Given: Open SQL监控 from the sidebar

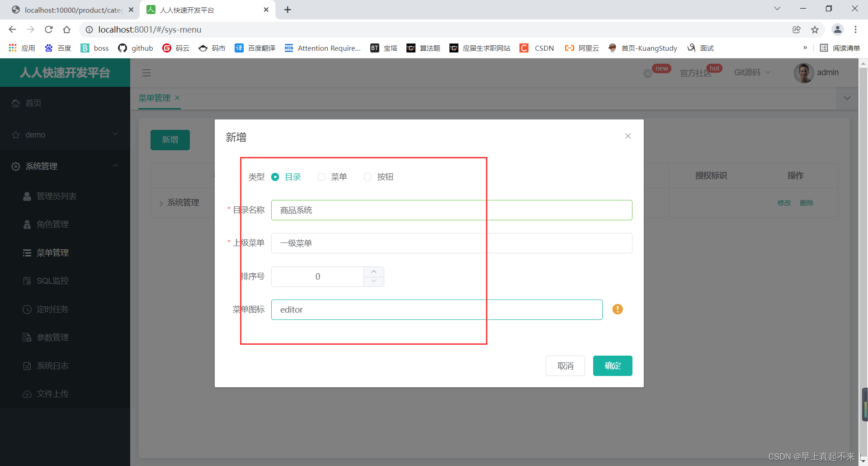Looking at the screenshot, I should [x=52, y=281].
